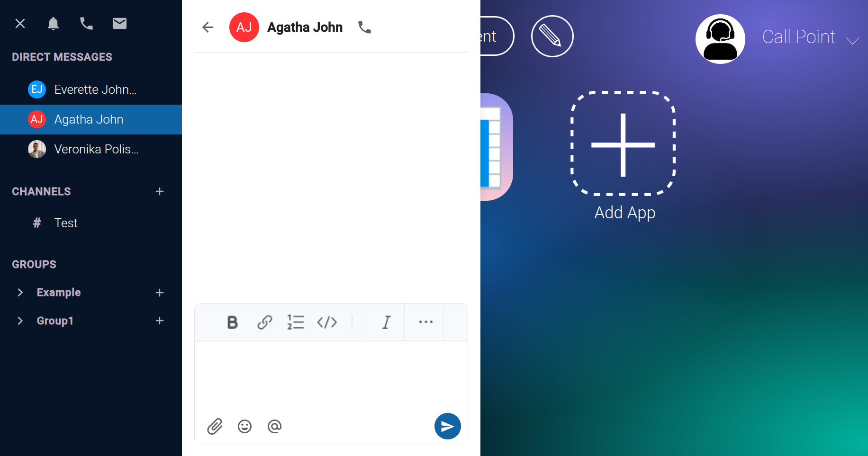Expand the Example group
The image size is (868, 456).
click(20, 293)
